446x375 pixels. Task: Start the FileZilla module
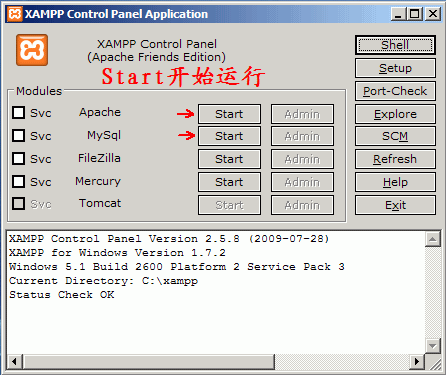click(229, 159)
